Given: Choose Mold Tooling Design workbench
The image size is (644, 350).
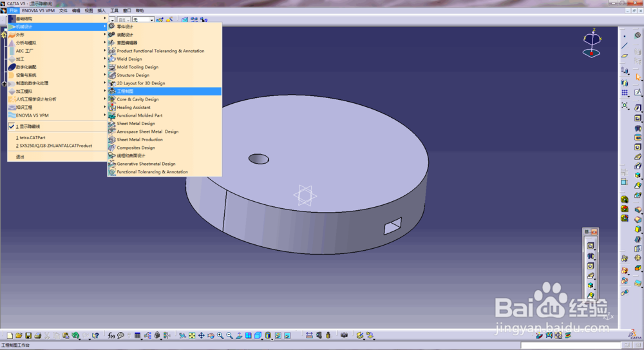Looking at the screenshot, I should [165, 67].
